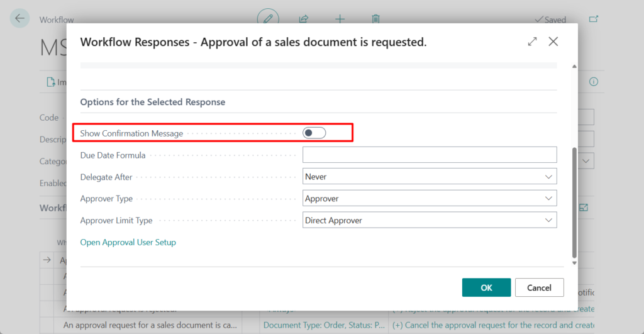Screen dimensions: 644x334
Task: Expand the dialog with the diagonal arrows icon
Action: (533, 42)
